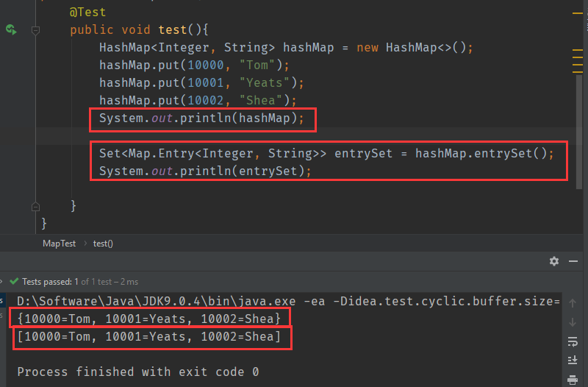588x387 pixels.
Task: Place cursor on 'public void test(){' line
Action: [x=139, y=29]
